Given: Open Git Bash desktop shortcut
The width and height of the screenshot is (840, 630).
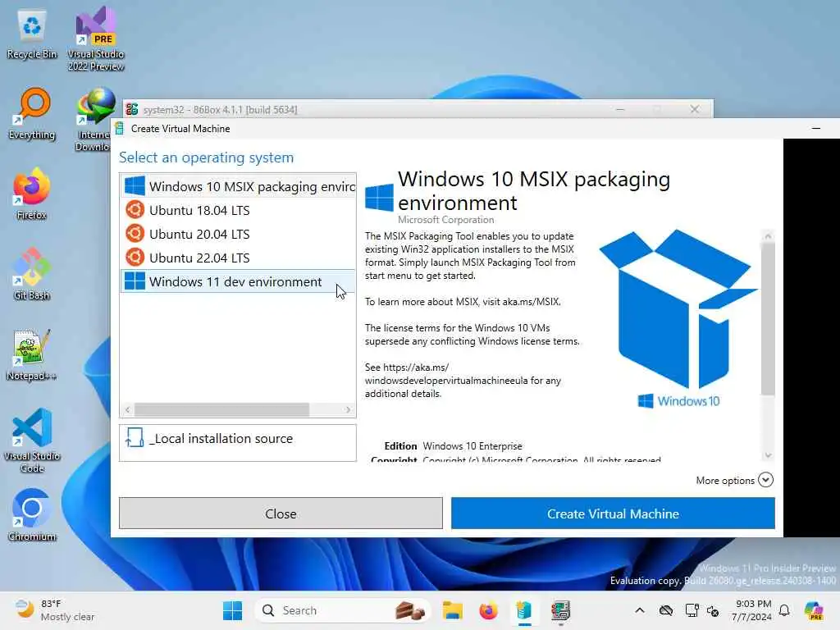Looking at the screenshot, I should [x=32, y=274].
